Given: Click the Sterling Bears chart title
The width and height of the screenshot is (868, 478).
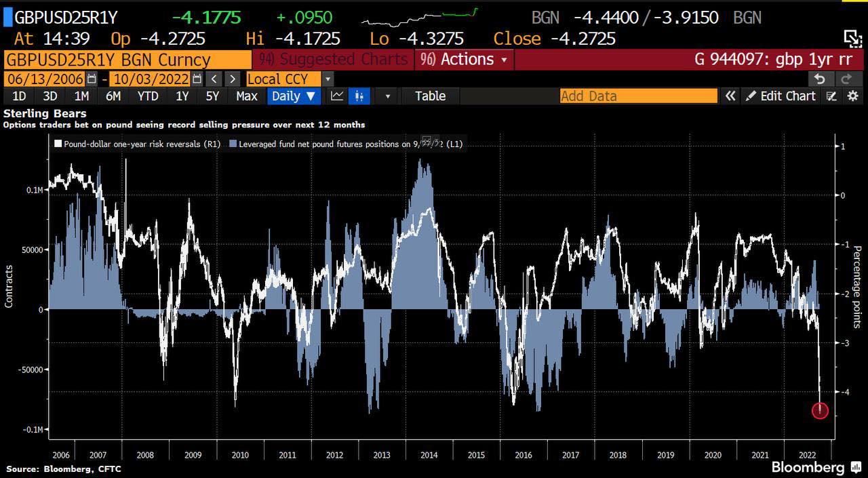Looking at the screenshot, I should 45,113.
